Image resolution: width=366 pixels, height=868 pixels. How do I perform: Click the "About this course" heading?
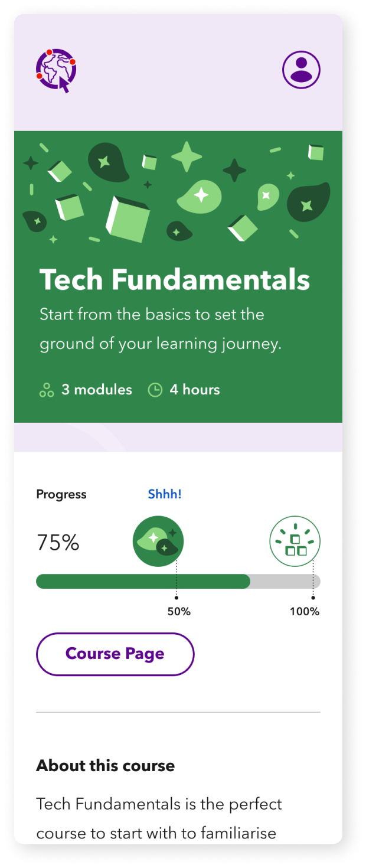coord(106,766)
